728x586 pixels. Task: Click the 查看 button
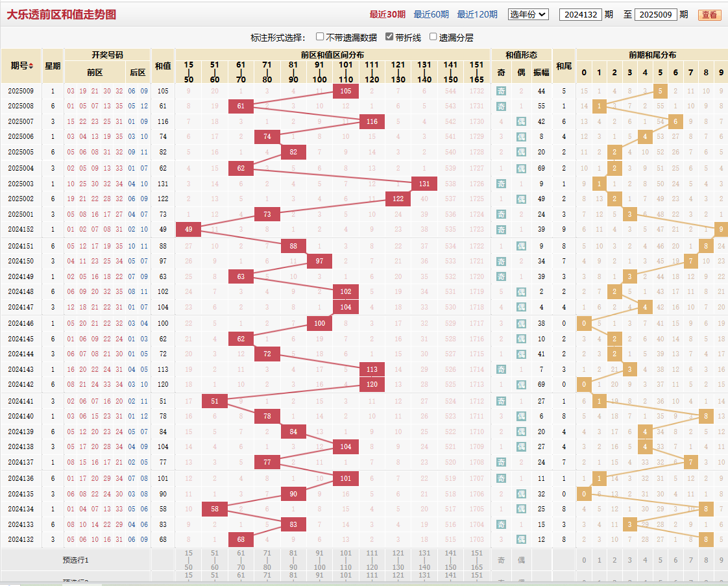click(709, 15)
